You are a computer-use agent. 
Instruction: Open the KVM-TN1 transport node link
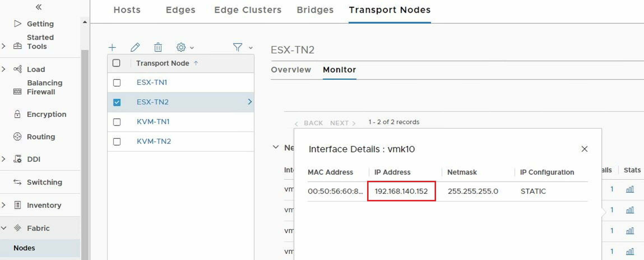coord(153,122)
